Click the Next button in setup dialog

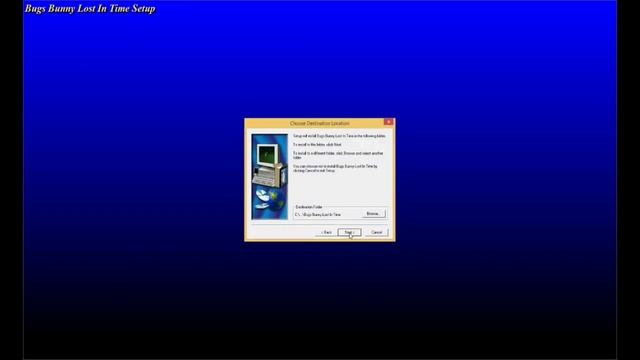pos(349,232)
